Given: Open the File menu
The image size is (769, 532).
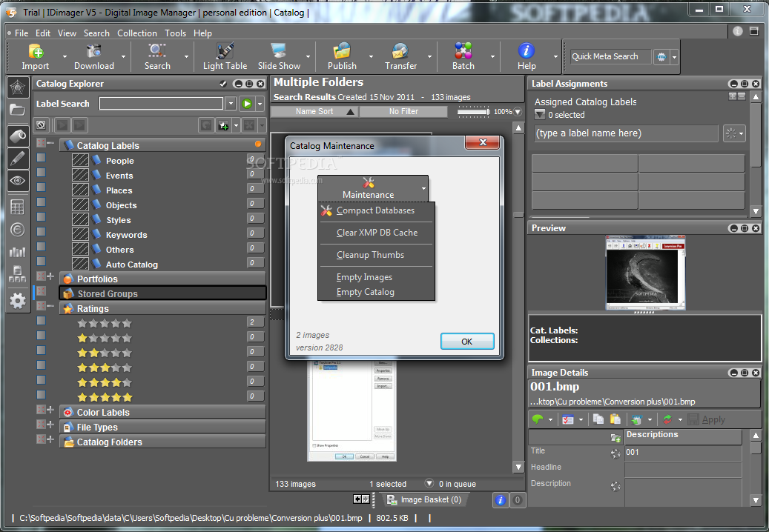Looking at the screenshot, I should pos(22,33).
